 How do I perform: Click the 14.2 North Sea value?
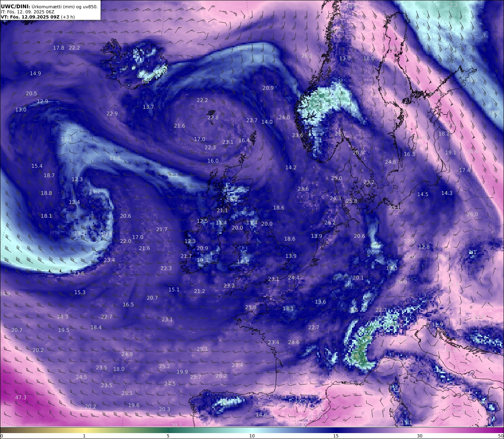tap(291, 168)
